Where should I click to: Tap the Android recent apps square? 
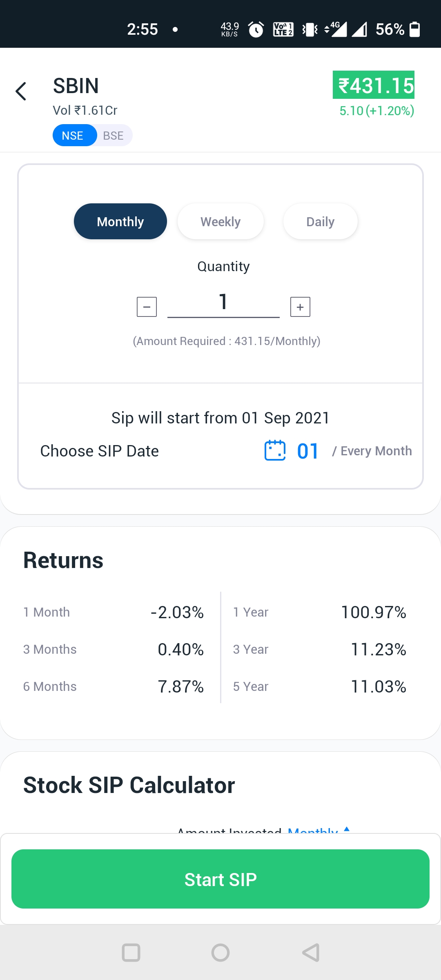coord(131,953)
